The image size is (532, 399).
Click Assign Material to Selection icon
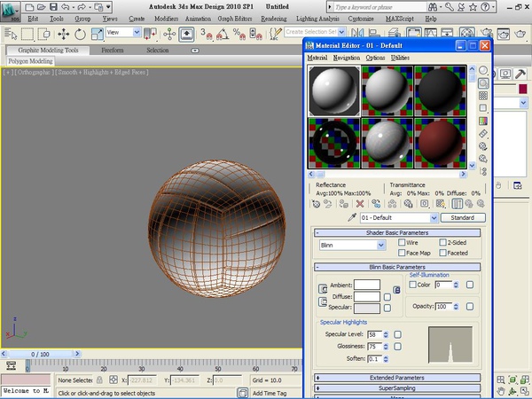point(344,204)
